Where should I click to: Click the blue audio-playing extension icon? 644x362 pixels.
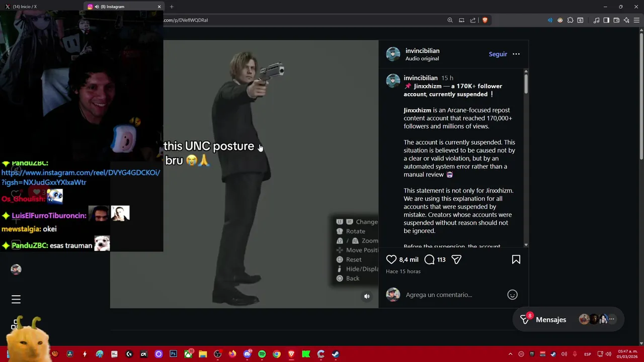549,20
